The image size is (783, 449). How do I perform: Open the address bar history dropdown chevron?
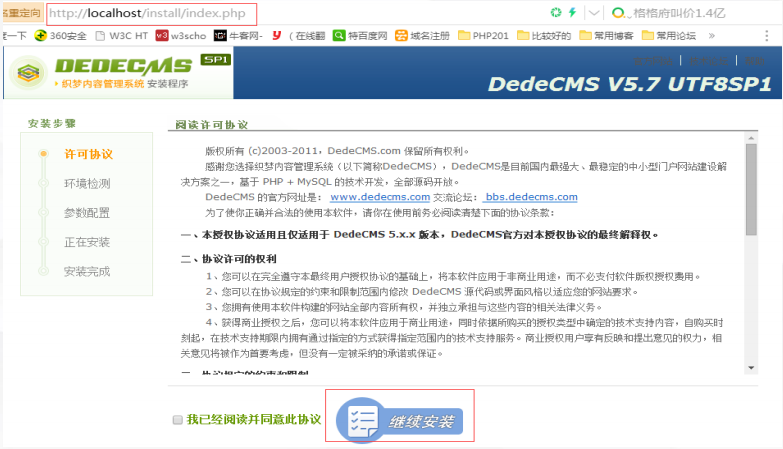coord(594,13)
